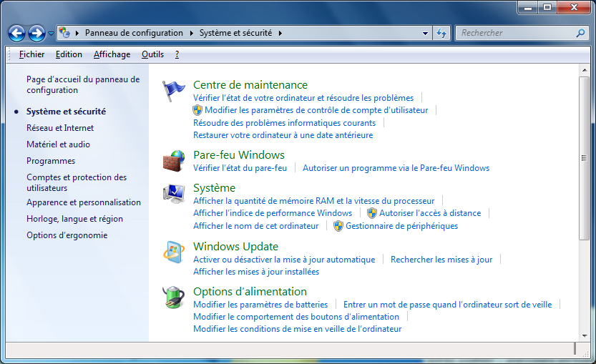Open Apparence et personnalisation category
Image resolution: width=596 pixels, height=364 pixels.
click(x=84, y=202)
